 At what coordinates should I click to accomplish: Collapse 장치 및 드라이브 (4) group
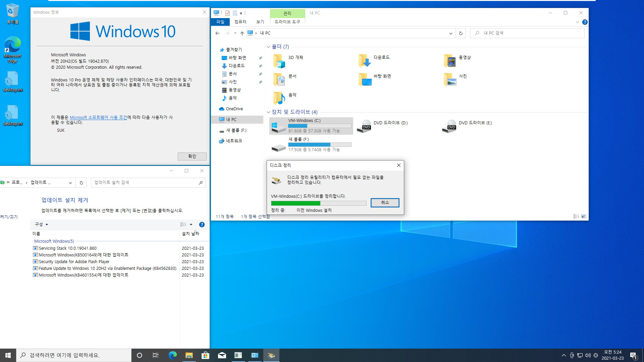tap(268, 112)
